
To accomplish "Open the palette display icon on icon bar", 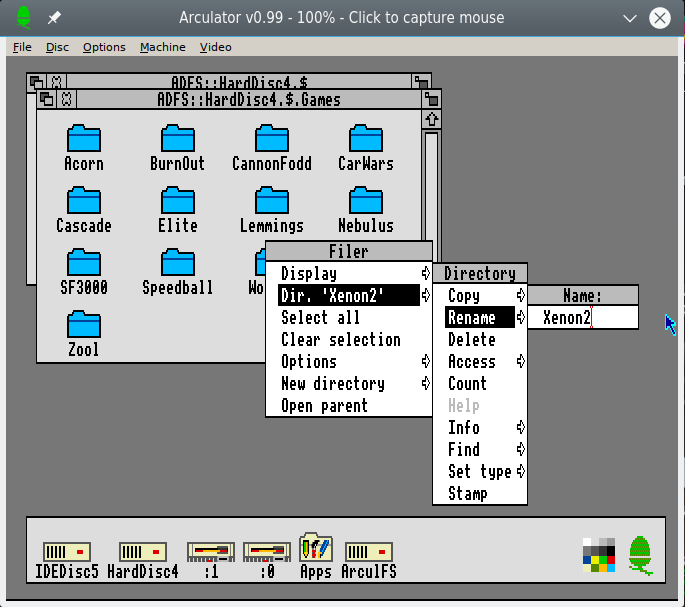I will point(599,555).
